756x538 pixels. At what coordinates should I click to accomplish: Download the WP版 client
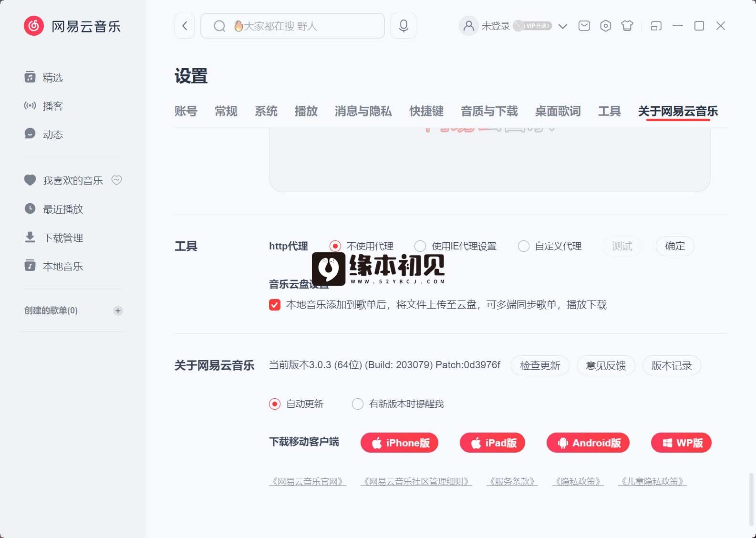[681, 443]
